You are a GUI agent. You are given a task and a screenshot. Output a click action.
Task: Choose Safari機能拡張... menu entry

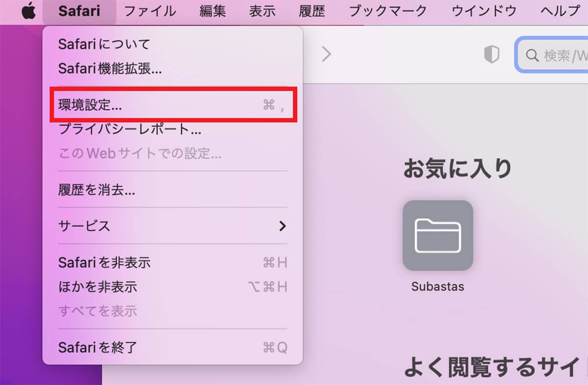[172, 68]
